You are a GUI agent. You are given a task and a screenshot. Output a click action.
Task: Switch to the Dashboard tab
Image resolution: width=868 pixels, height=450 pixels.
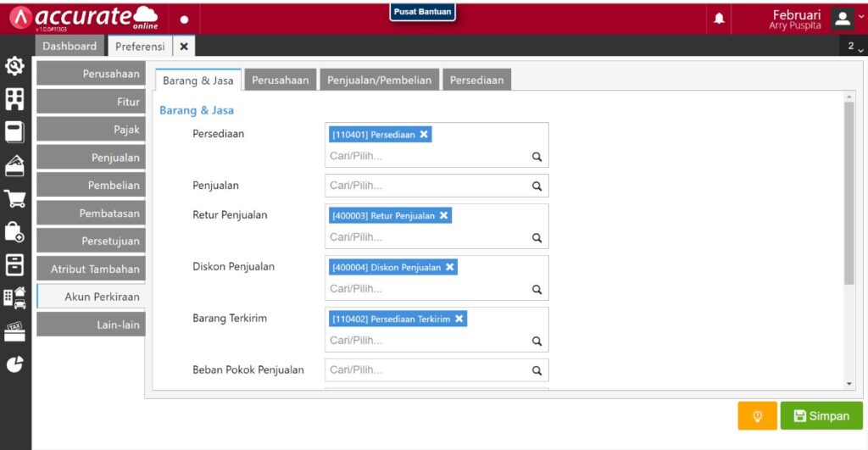click(x=70, y=46)
